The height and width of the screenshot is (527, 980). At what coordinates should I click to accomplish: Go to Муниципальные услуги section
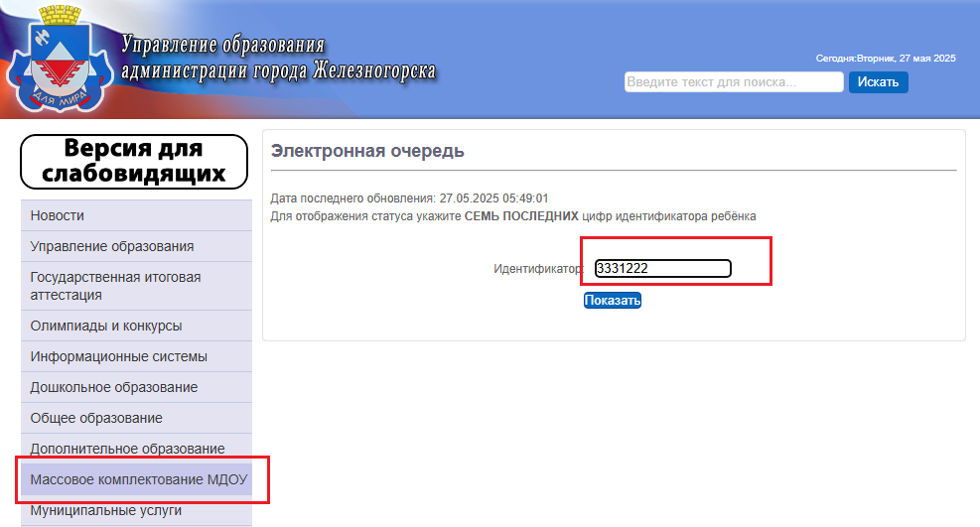pyautogui.click(x=136, y=510)
